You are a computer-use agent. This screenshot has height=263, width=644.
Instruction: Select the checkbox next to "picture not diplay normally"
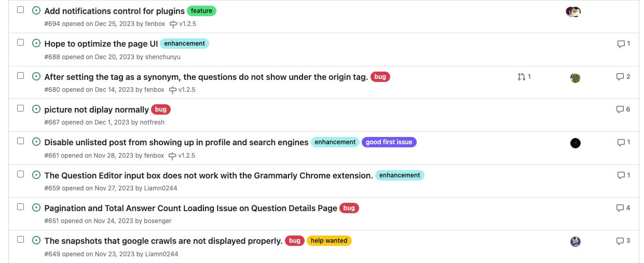[x=21, y=108]
